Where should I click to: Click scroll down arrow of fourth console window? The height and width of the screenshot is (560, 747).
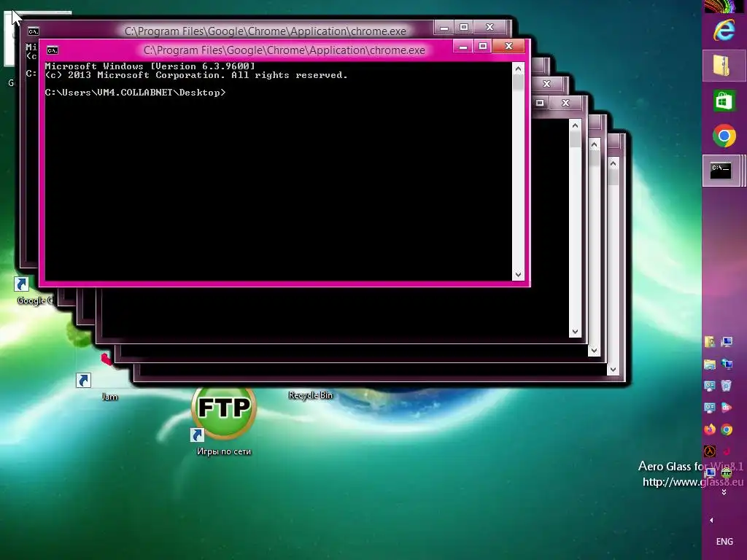pyautogui.click(x=575, y=332)
